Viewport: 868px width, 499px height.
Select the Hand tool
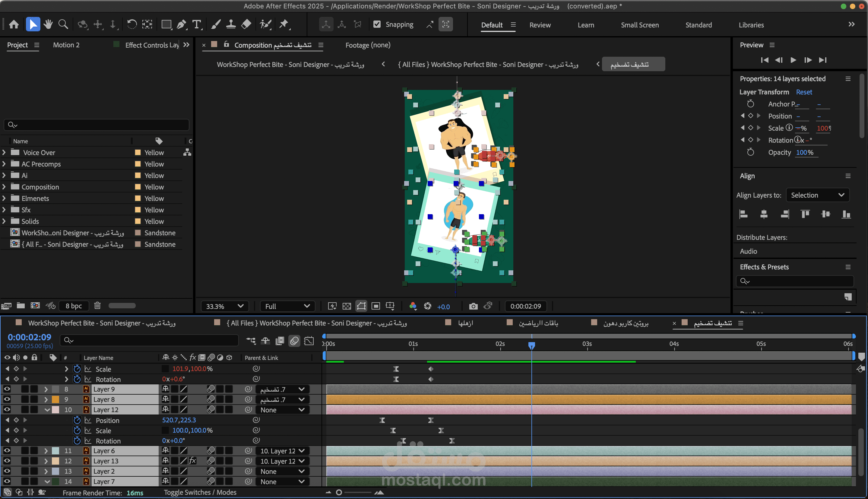pyautogui.click(x=48, y=24)
